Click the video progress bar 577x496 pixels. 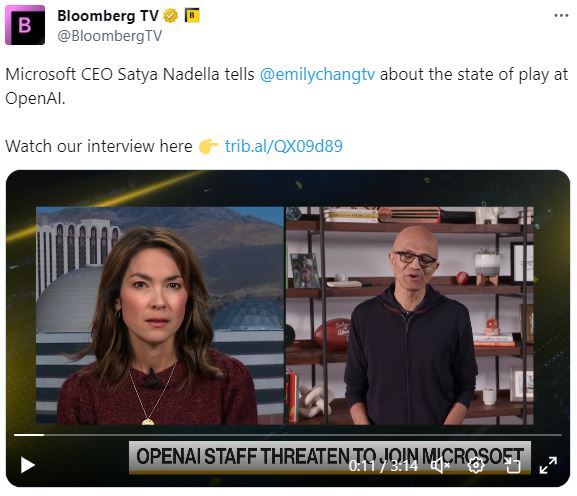288,435
